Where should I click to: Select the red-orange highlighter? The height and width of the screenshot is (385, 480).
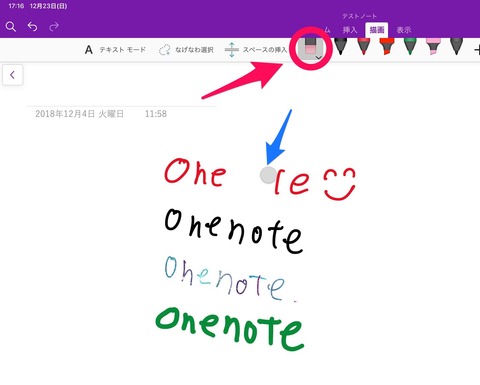pyautogui.click(x=387, y=46)
